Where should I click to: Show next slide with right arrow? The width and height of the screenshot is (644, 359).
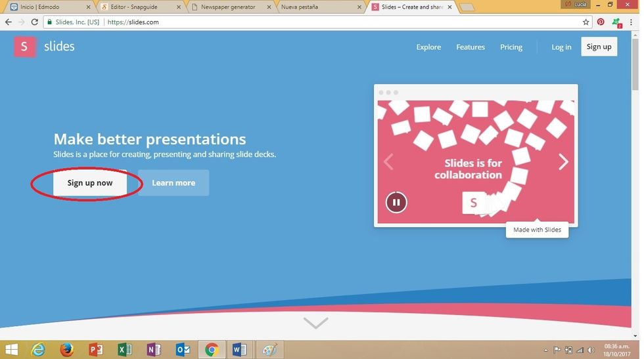563,161
